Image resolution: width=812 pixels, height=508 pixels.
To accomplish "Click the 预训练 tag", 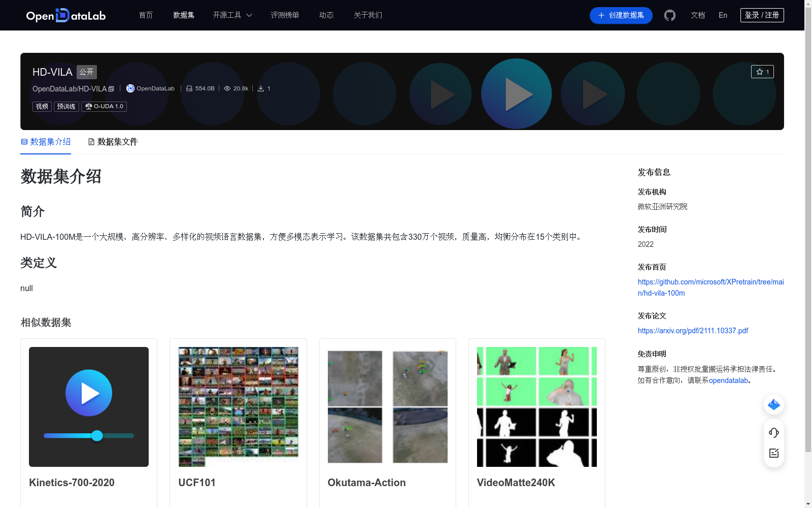I will 66,106.
